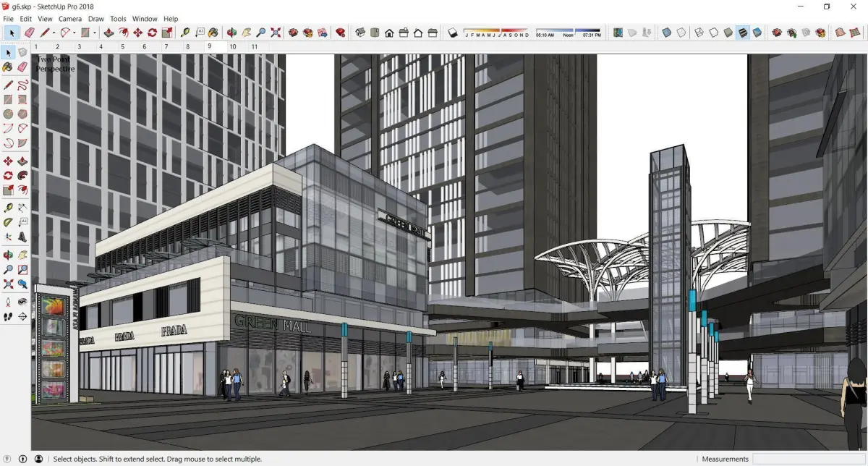The image size is (868, 466).
Task: Select the Rotated Rectangle tool
Action: (22, 99)
